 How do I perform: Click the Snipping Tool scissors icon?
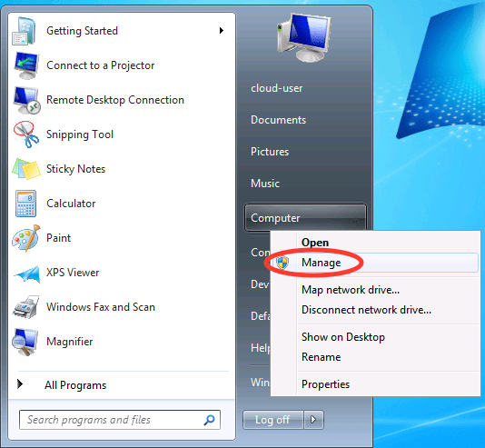[26, 134]
